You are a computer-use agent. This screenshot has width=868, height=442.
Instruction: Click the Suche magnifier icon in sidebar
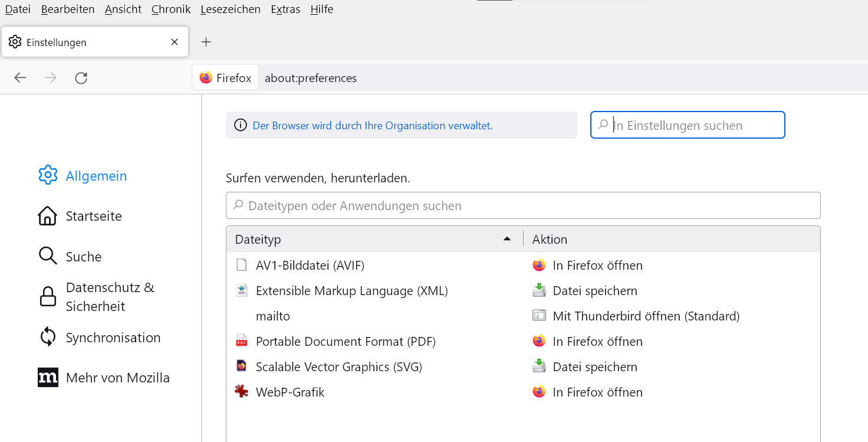tap(48, 256)
